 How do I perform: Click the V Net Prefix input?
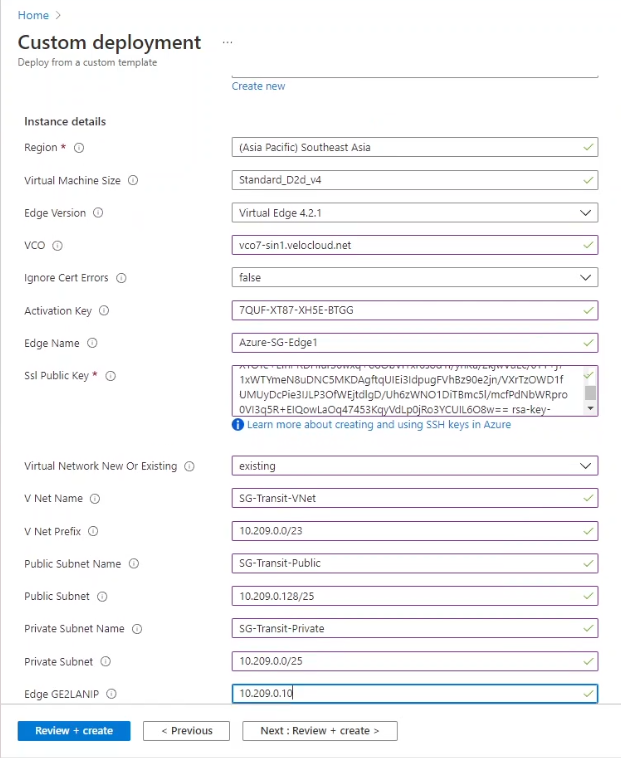point(415,531)
